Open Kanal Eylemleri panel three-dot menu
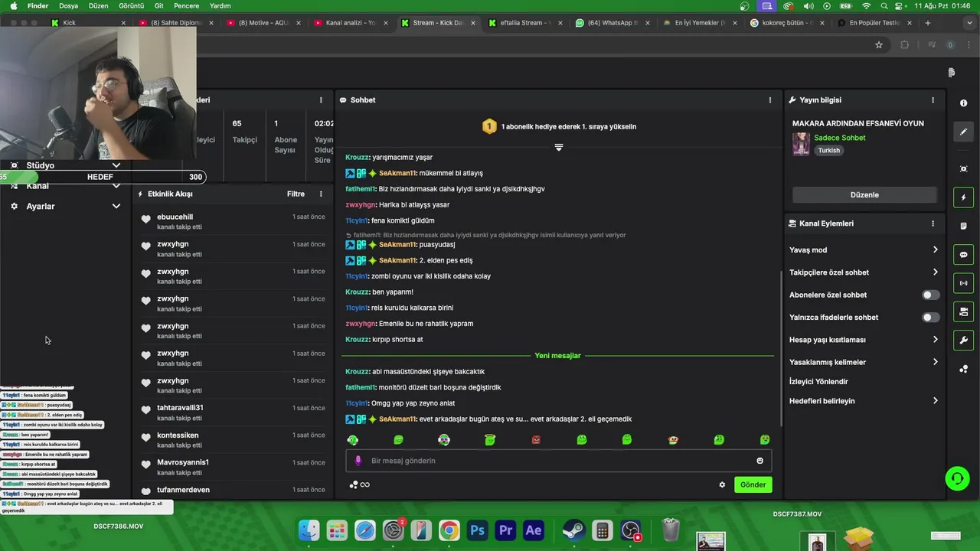Screen dimensions: 980x551 tap(933, 223)
